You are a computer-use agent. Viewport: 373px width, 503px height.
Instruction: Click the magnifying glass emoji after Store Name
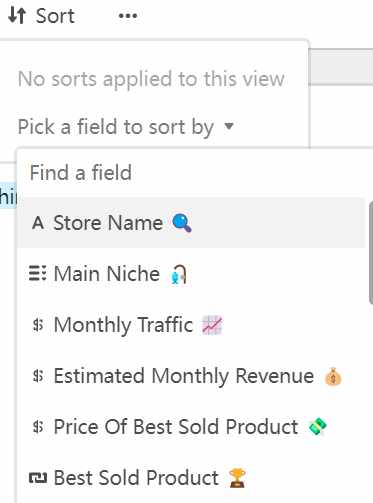click(182, 223)
